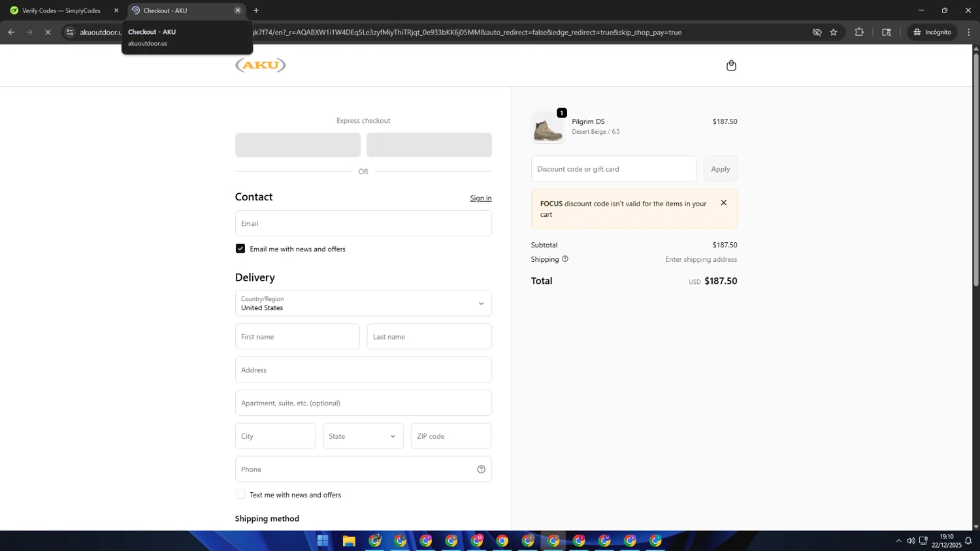This screenshot has width=980, height=551.
Task: View site information icon in address bar
Action: coord(70,32)
